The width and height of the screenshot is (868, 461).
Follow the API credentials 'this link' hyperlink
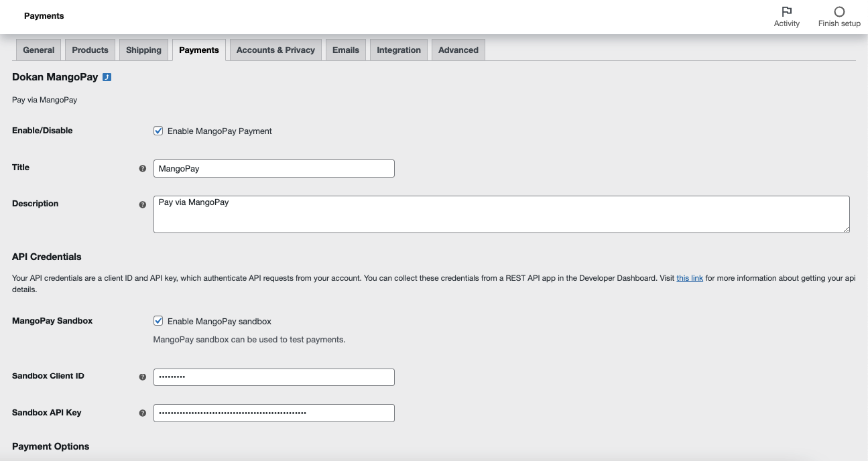point(689,277)
